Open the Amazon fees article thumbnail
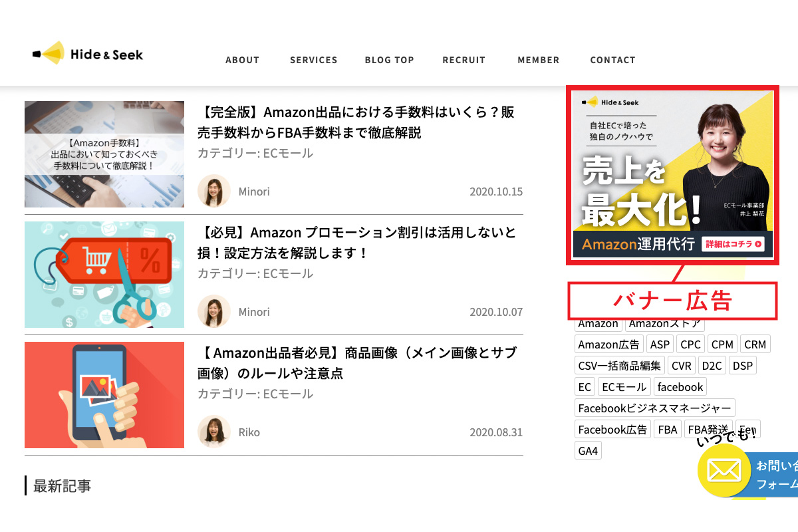798x532 pixels. tap(104, 154)
